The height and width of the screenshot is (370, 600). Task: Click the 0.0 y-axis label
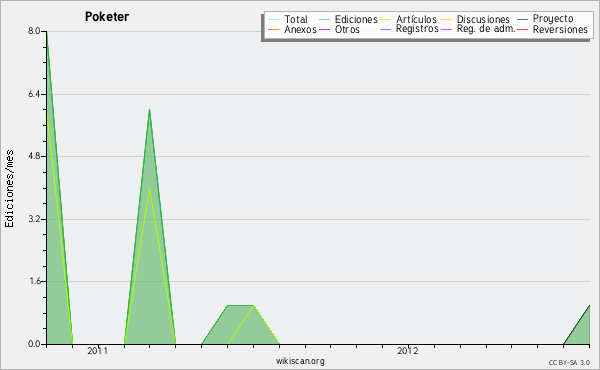(x=34, y=344)
